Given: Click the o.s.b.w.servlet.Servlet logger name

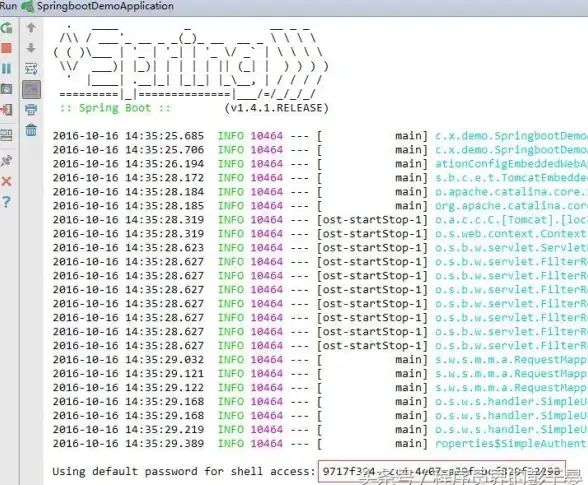Looking at the screenshot, I should [511, 248].
